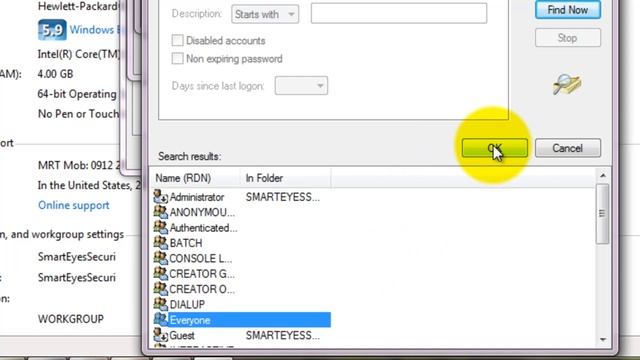Click the WORKGROUP value in System window
The height and width of the screenshot is (360, 640).
[x=71, y=319]
